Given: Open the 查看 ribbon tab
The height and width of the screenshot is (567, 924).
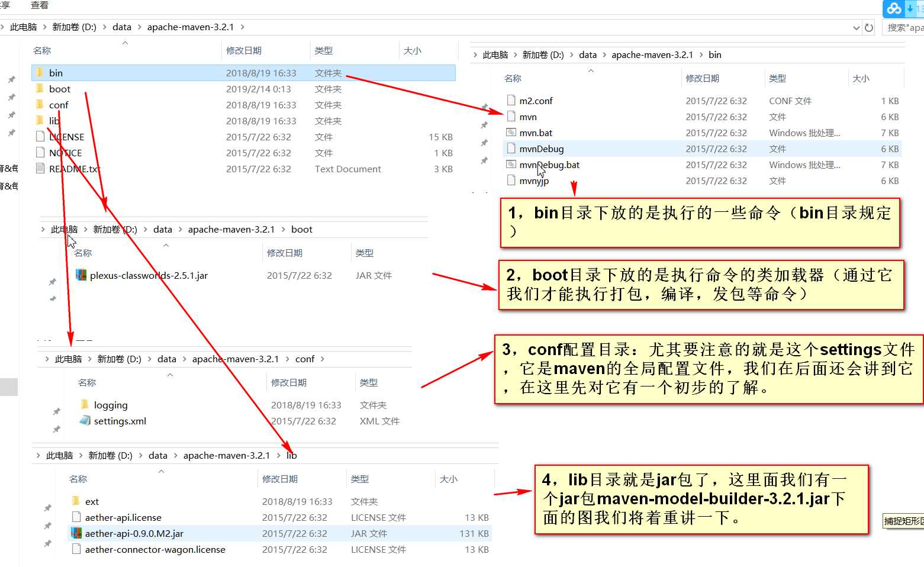Looking at the screenshot, I should click(x=40, y=5).
